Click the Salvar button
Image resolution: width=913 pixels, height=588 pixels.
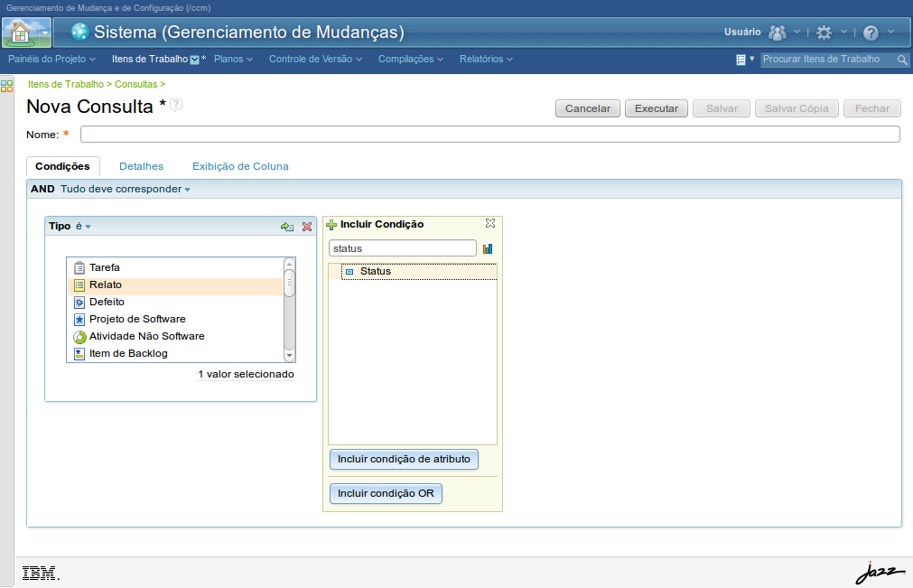pos(722,108)
